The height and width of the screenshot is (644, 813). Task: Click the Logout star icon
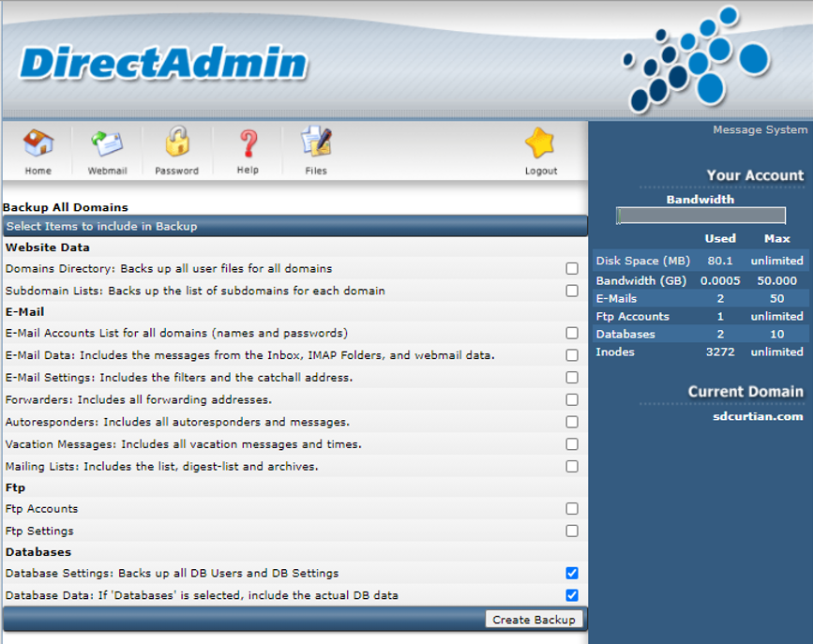[540, 142]
